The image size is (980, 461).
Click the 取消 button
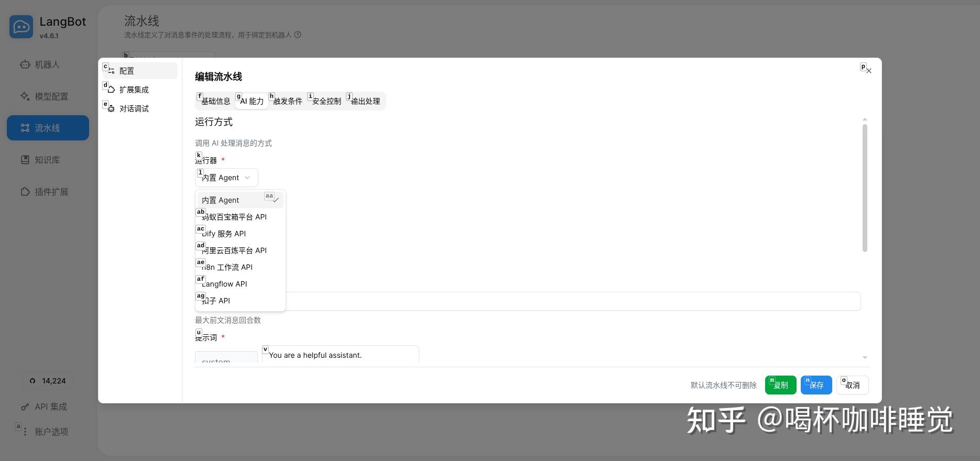[x=853, y=385]
